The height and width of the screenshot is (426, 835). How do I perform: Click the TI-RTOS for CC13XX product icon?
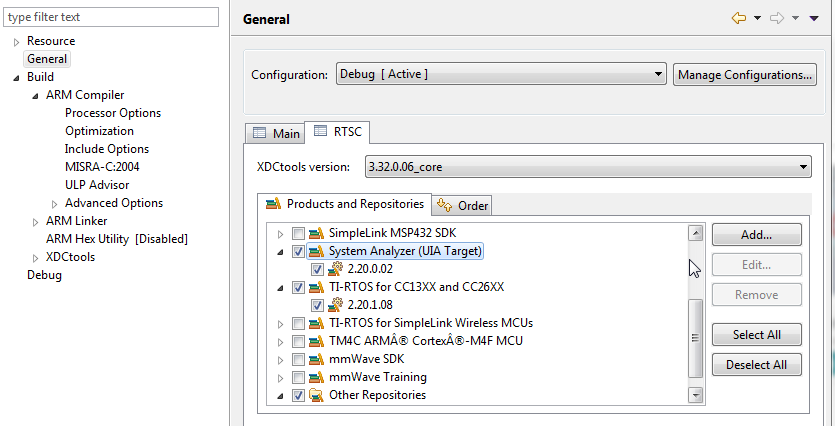[317, 287]
